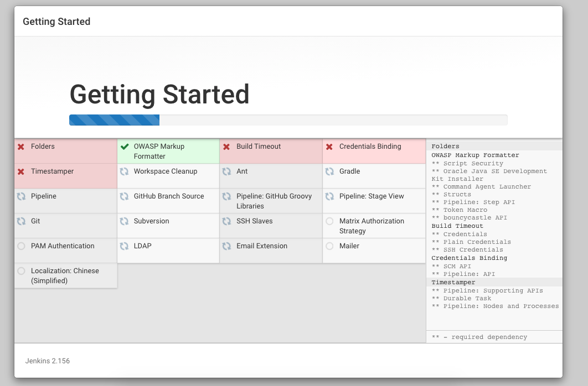Click the SSH Credentials log entry
588x386 pixels.
pyautogui.click(x=467, y=250)
